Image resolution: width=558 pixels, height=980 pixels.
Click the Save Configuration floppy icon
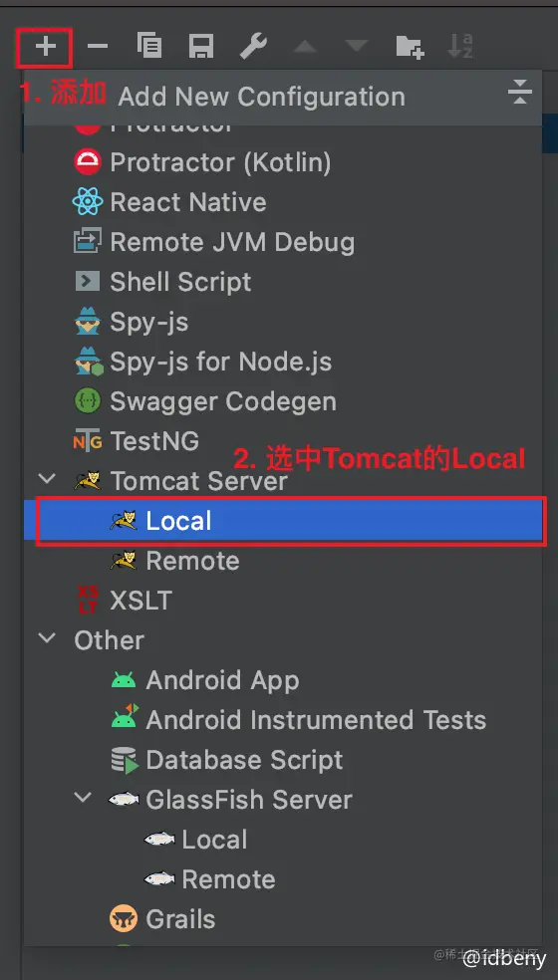(x=201, y=47)
